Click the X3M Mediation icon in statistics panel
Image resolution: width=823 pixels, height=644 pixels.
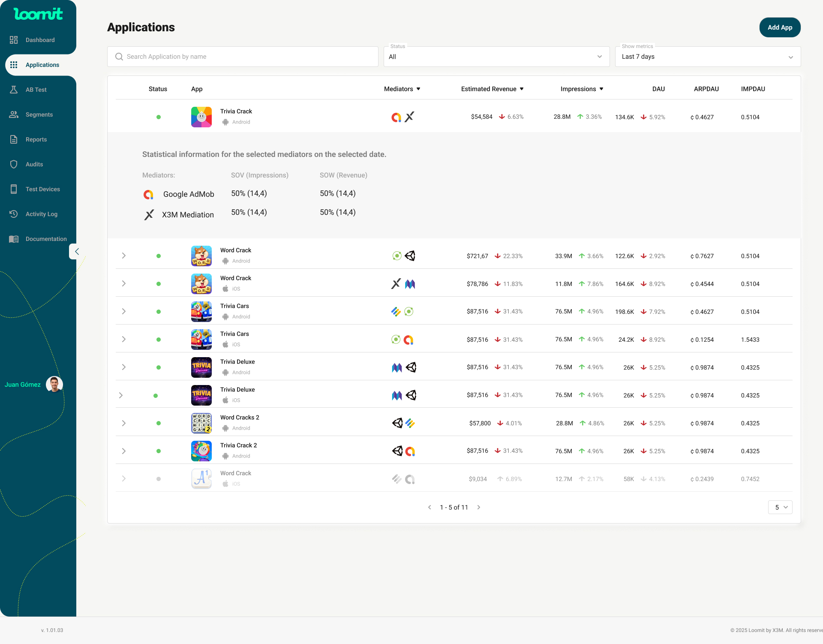click(x=149, y=215)
